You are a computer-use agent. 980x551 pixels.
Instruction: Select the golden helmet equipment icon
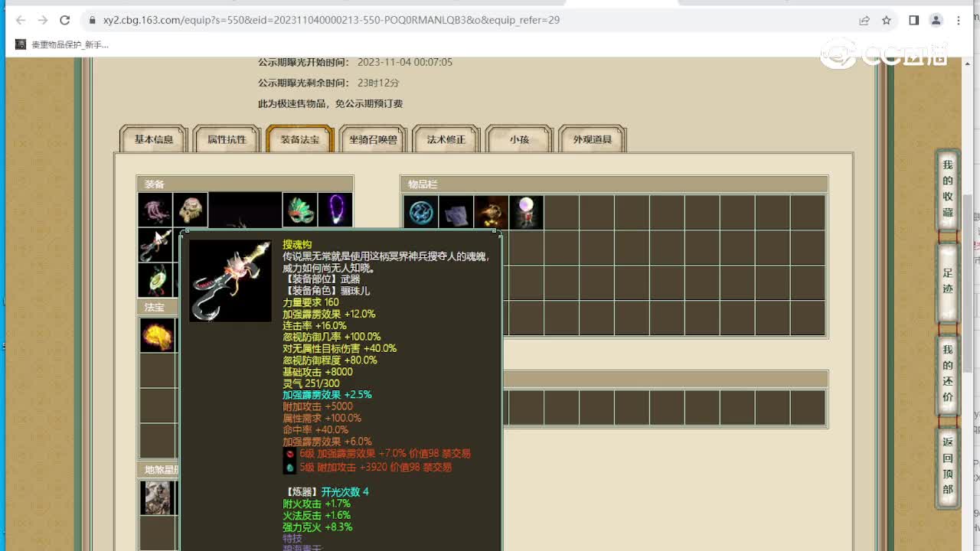click(191, 210)
